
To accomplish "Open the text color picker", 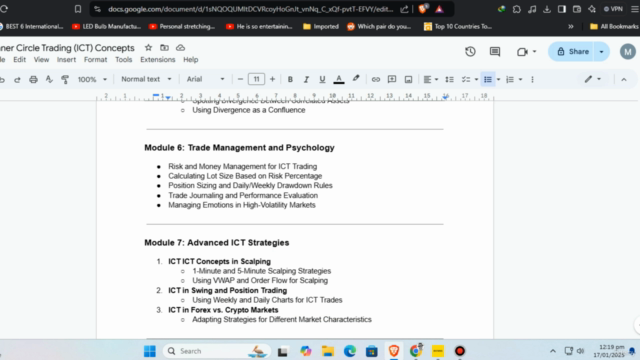I will pos(339,79).
